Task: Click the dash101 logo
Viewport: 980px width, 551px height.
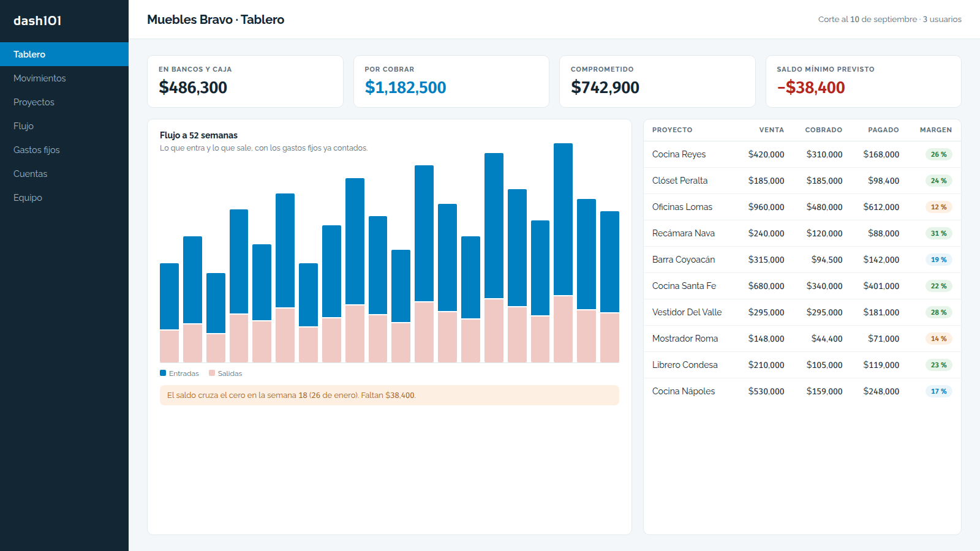Action: click(x=37, y=21)
